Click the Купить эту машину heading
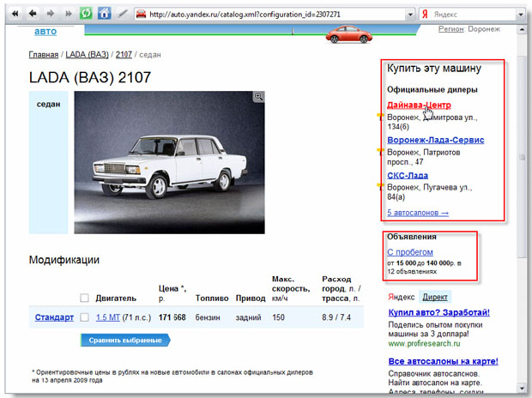Image resolution: width=532 pixels, height=398 pixels. click(434, 69)
